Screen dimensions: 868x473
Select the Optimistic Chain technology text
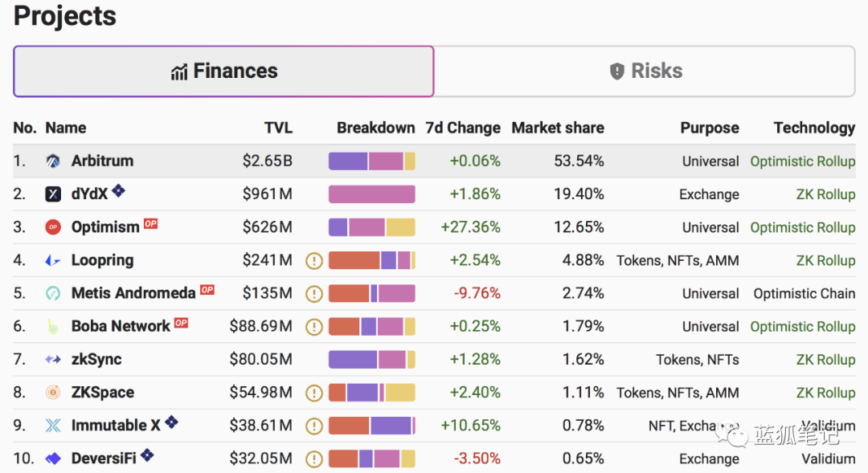pyautogui.click(x=805, y=293)
